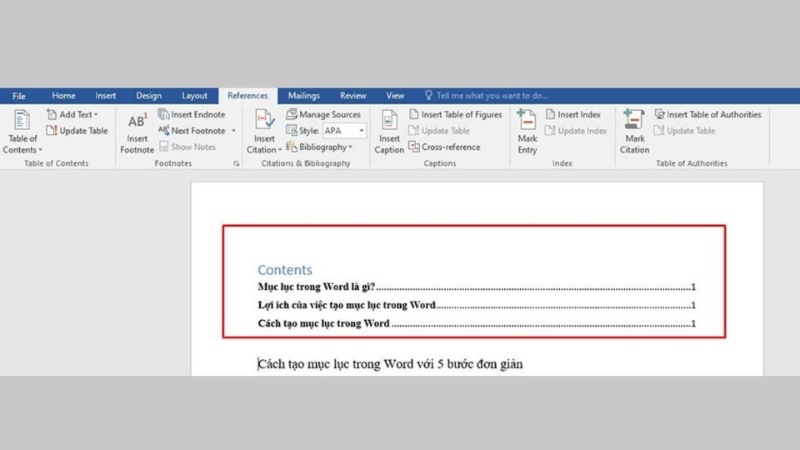Click the Mark Entry icon
Screen dimensions: 800x450
coord(527,122)
